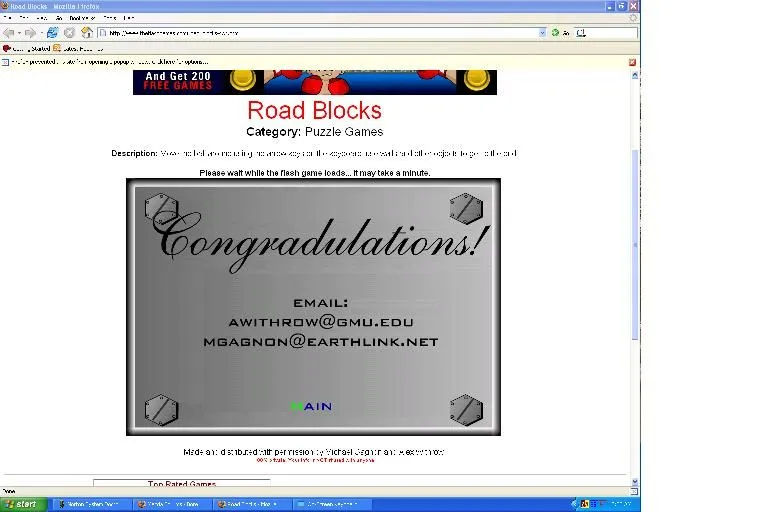Reload the Road Blocks page
Viewport: 768px width, 512px height.
tap(52, 33)
